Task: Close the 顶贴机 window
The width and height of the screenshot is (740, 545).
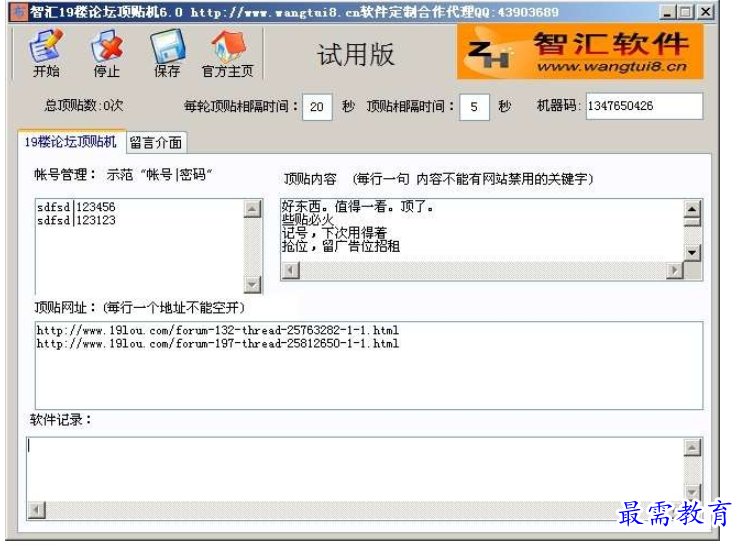Action: point(706,12)
